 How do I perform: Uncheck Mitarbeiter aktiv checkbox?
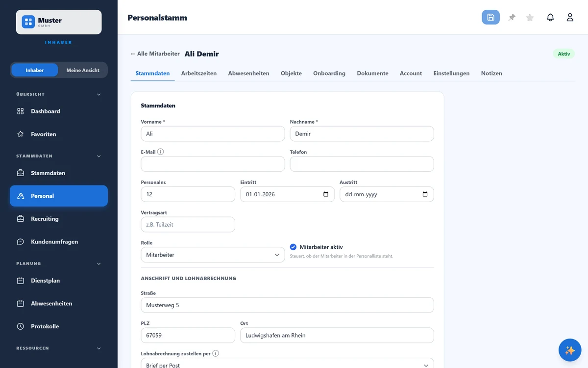click(x=293, y=247)
